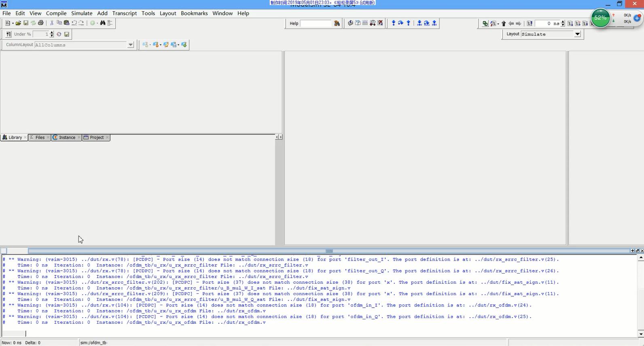Viewport: 644px width, 346px height.
Task: Expand the New file icon dropdown arrow
Action: tap(13, 23)
